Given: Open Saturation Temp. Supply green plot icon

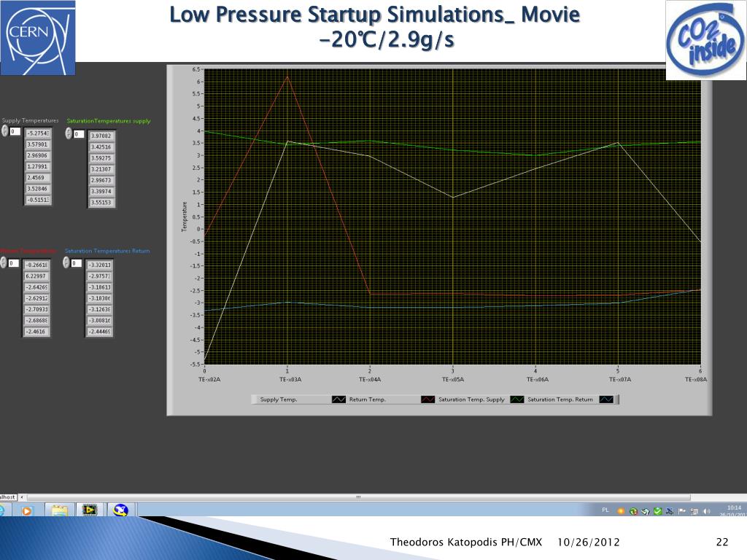Looking at the screenshot, I should point(517,400).
